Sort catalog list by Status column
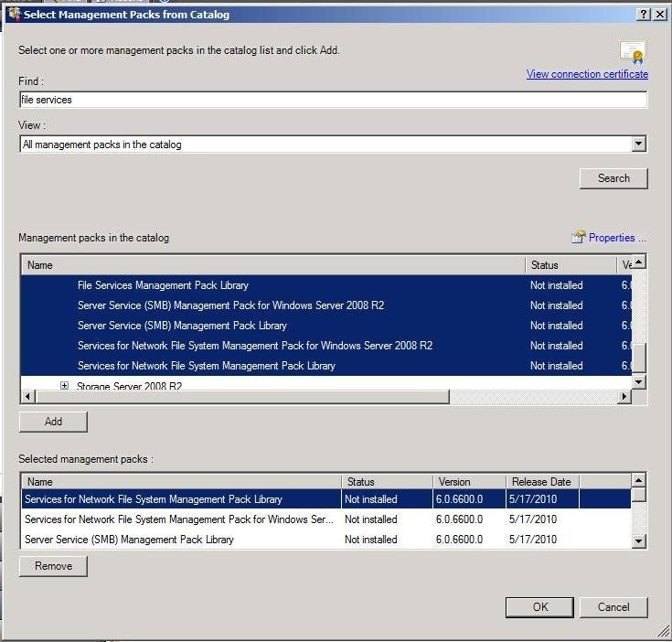Screen dimensions: 672x642 tap(570, 265)
